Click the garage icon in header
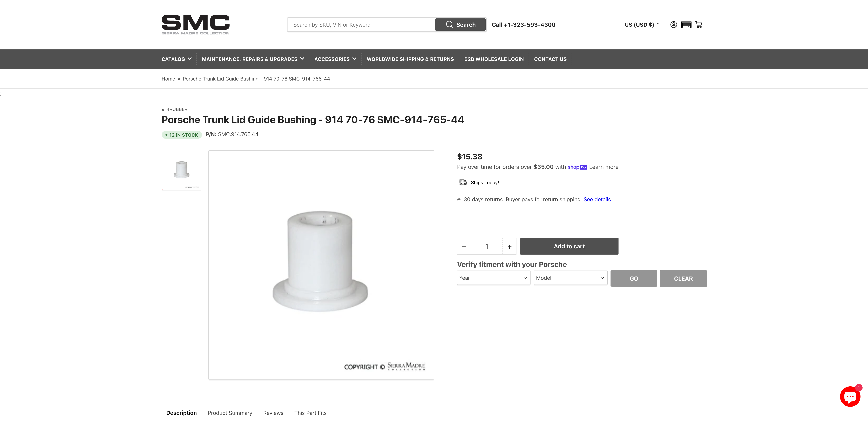 [x=686, y=25]
